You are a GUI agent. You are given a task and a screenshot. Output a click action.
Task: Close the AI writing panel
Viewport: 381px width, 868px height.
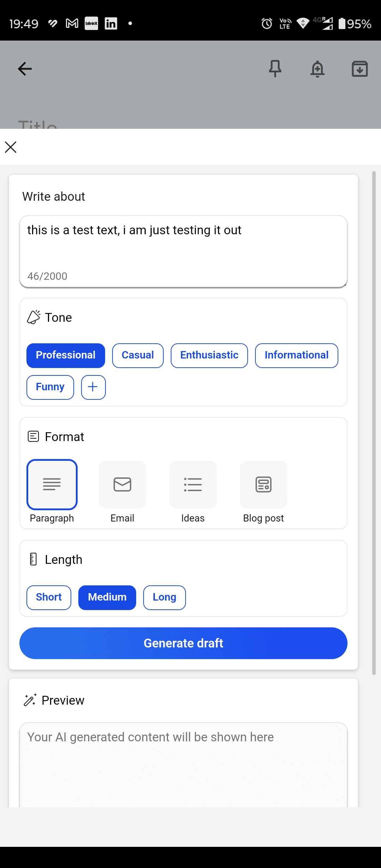(x=10, y=147)
